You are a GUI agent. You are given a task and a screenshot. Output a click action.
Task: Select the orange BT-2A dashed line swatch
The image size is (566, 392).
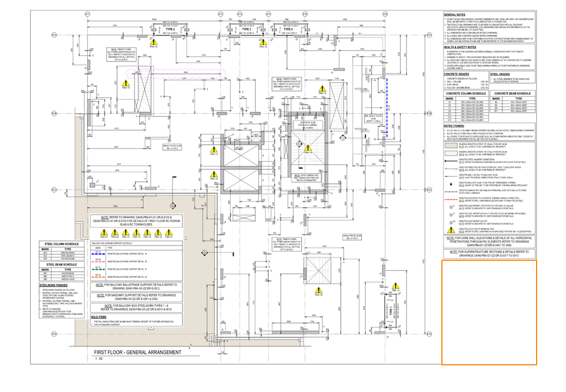pyautogui.click(x=98, y=277)
